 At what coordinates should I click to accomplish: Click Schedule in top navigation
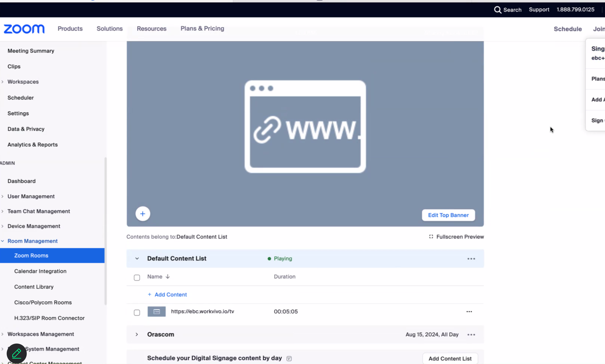(567, 29)
